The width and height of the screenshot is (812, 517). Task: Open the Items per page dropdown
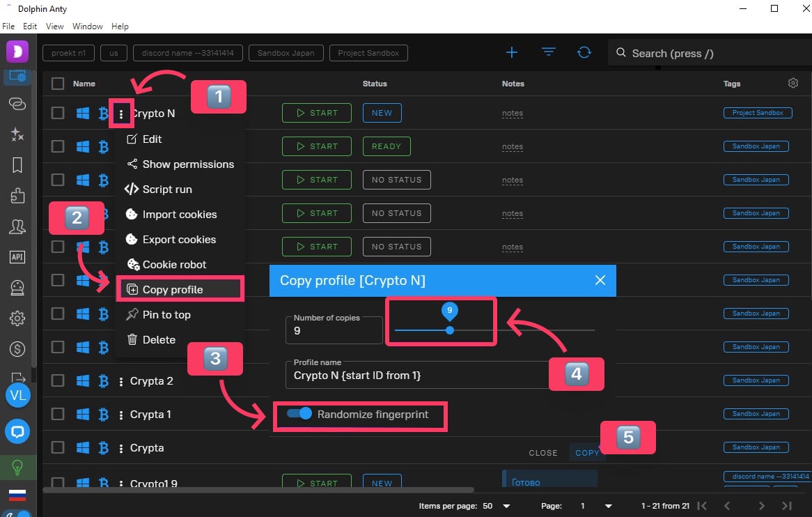pos(497,506)
